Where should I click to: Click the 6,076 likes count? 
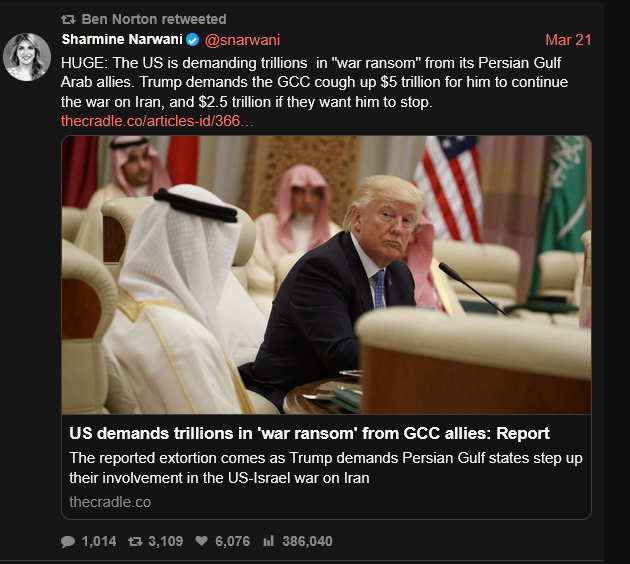tap(233, 542)
